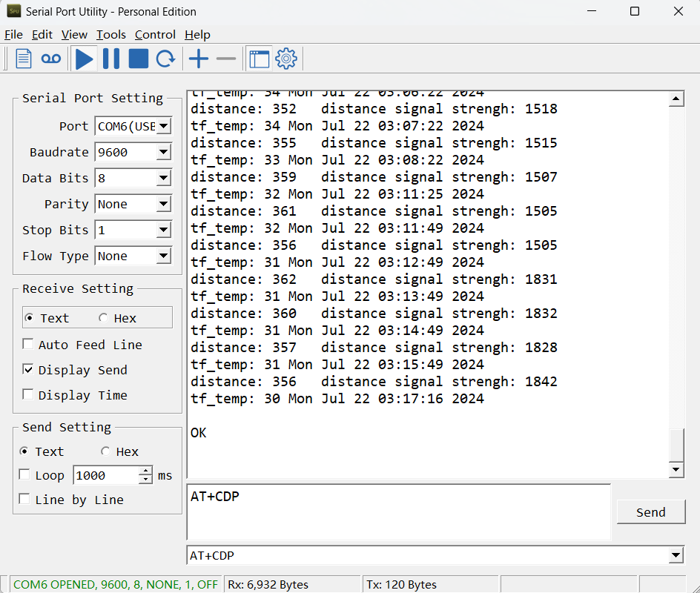Stop the connection with the stop icon
This screenshot has height=593, width=700.
[x=139, y=59]
